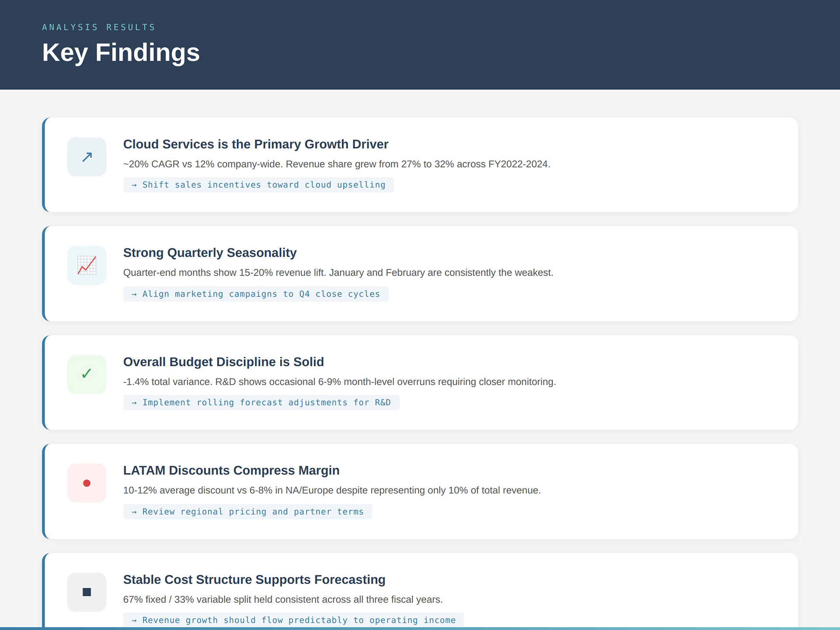Click 'Align marketing campaigns to Q4' tag
The height and width of the screenshot is (630, 840).
(255, 294)
